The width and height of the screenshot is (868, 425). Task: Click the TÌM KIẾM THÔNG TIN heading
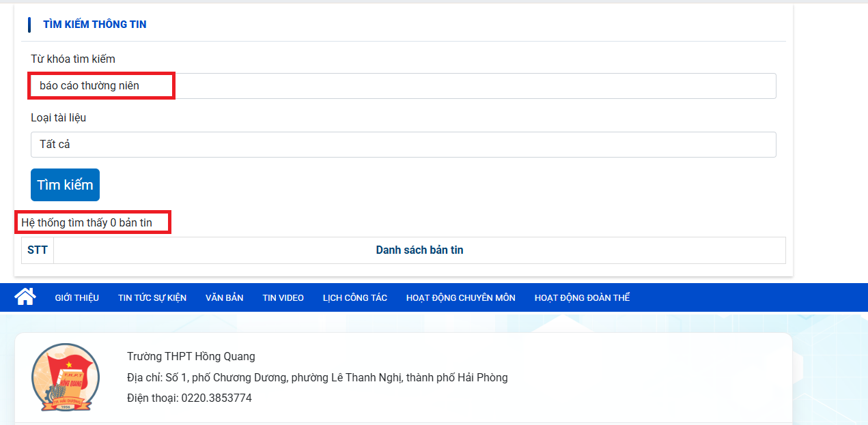pos(94,25)
